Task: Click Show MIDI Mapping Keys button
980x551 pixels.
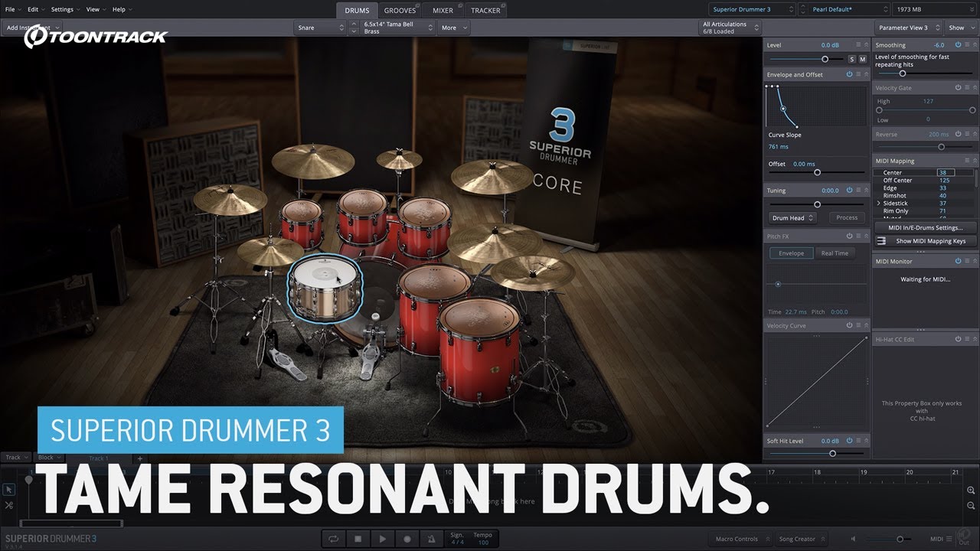Action: coord(926,241)
